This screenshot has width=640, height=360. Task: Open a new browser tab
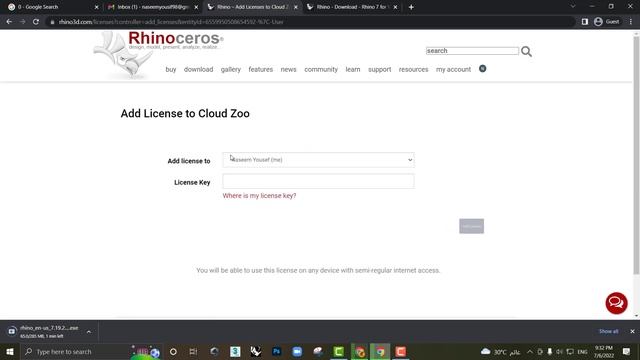click(x=411, y=7)
